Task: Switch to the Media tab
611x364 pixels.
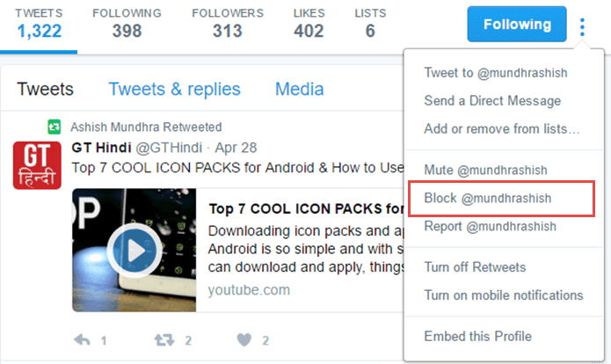Action: (299, 90)
